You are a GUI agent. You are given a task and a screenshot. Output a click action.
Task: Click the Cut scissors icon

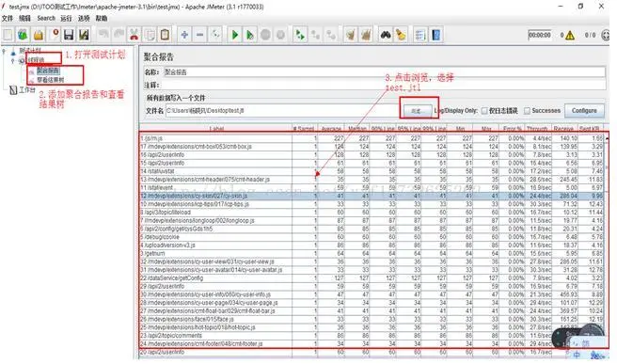point(134,35)
